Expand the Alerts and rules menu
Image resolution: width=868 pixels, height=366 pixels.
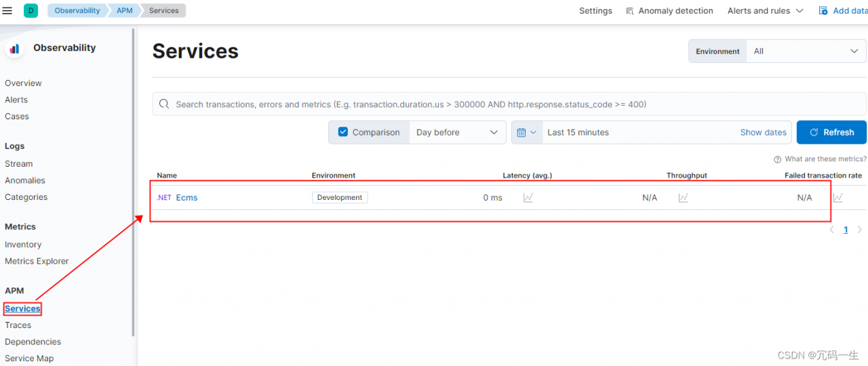[765, 11]
